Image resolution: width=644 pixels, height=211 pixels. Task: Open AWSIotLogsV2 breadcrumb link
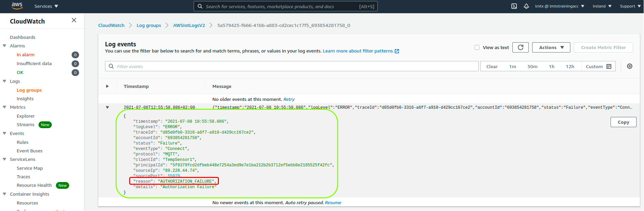[x=189, y=26]
